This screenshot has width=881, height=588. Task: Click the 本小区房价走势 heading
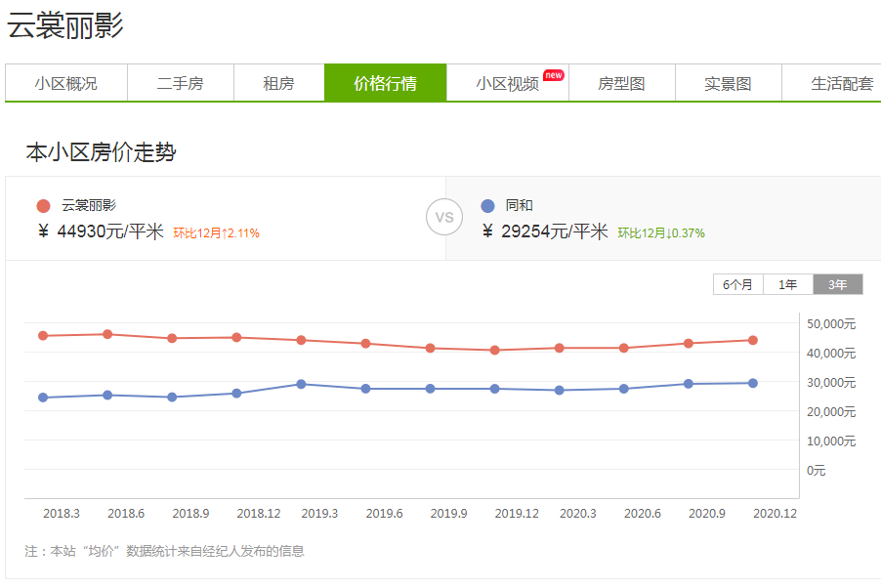[x=102, y=152]
